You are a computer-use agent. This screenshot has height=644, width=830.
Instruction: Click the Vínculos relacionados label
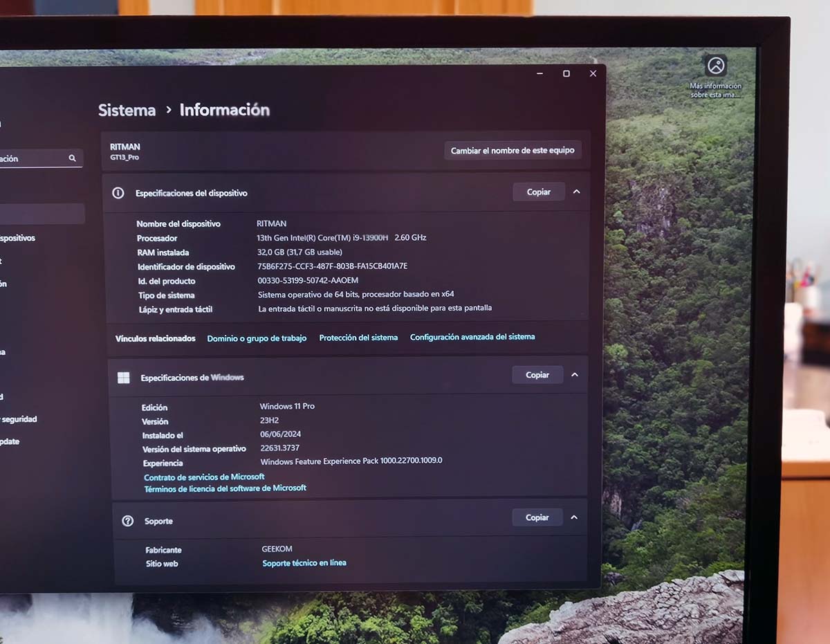[156, 338]
